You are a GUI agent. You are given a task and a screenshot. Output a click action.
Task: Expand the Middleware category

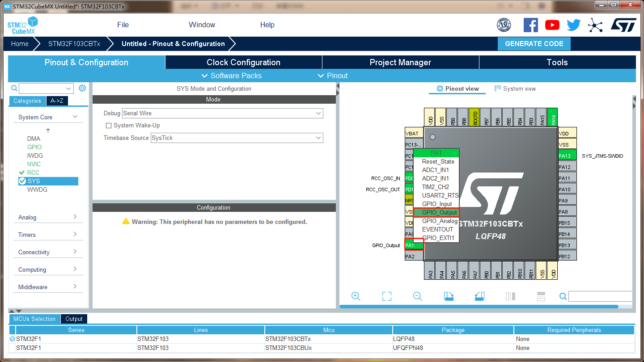pyautogui.click(x=75, y=286)
